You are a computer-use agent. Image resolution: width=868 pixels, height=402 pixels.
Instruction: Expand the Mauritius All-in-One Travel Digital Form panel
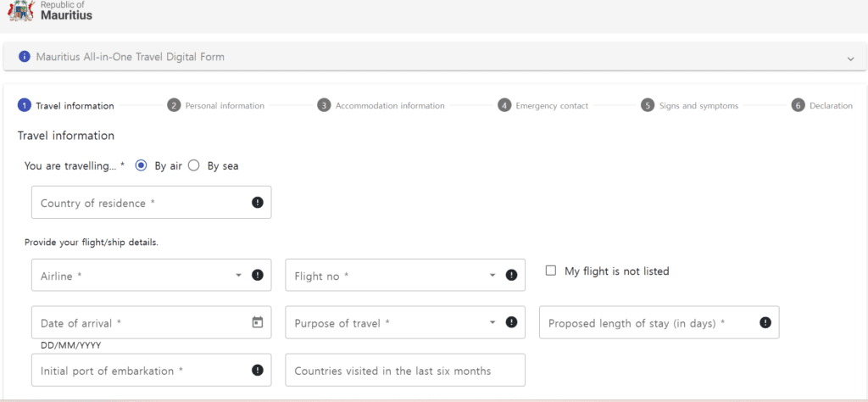(x=851, y=59)
